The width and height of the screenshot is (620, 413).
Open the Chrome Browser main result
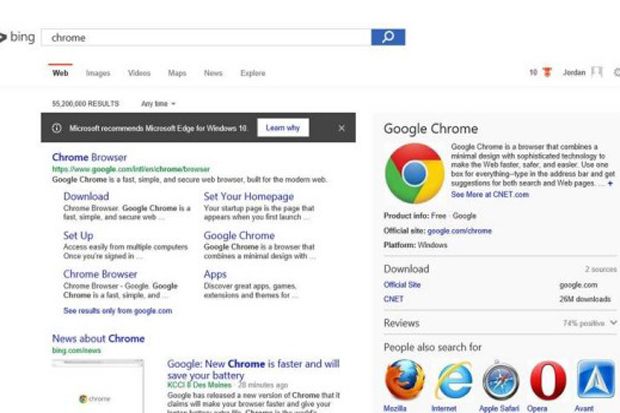(x=89, y=157)
